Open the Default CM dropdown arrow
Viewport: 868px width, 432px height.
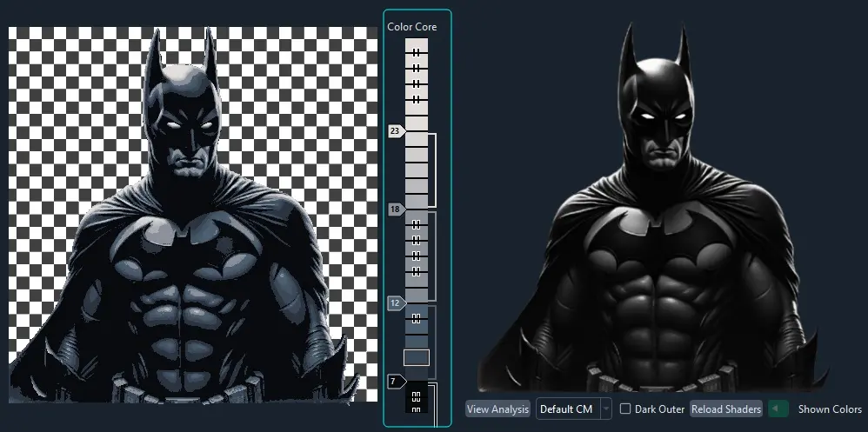pos(606,409)
